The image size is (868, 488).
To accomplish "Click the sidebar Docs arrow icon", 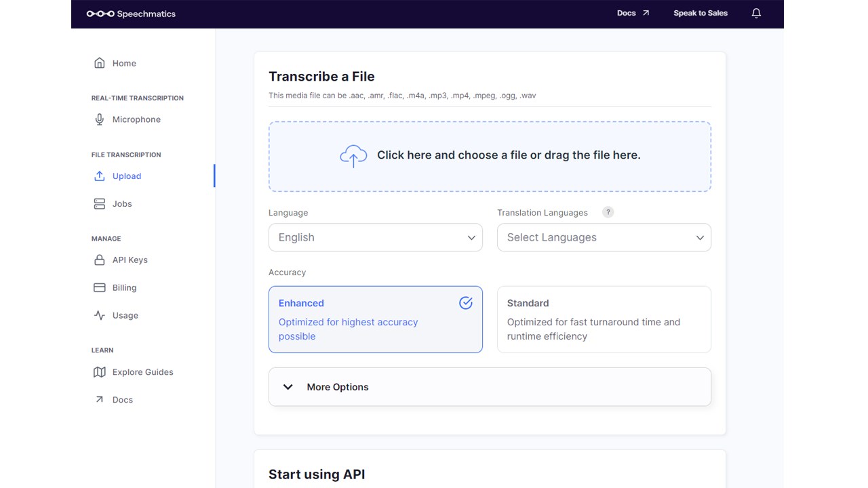I will (x=100, y=400).
